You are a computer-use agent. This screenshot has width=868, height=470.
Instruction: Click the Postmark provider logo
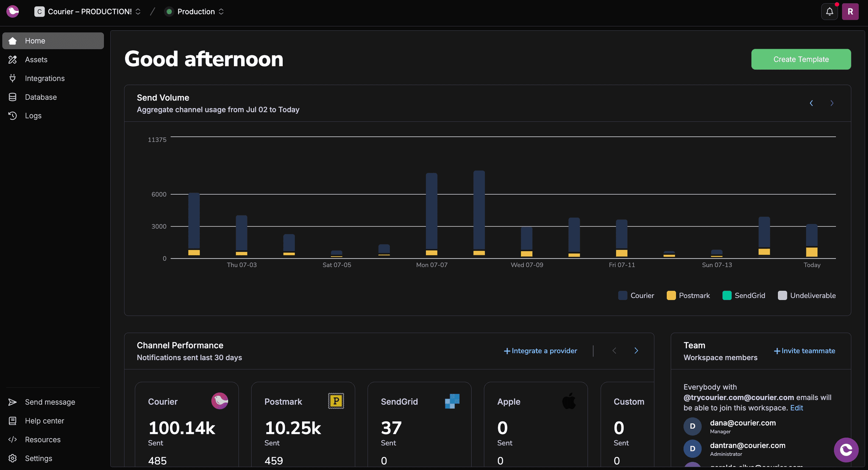pos(336,401)
